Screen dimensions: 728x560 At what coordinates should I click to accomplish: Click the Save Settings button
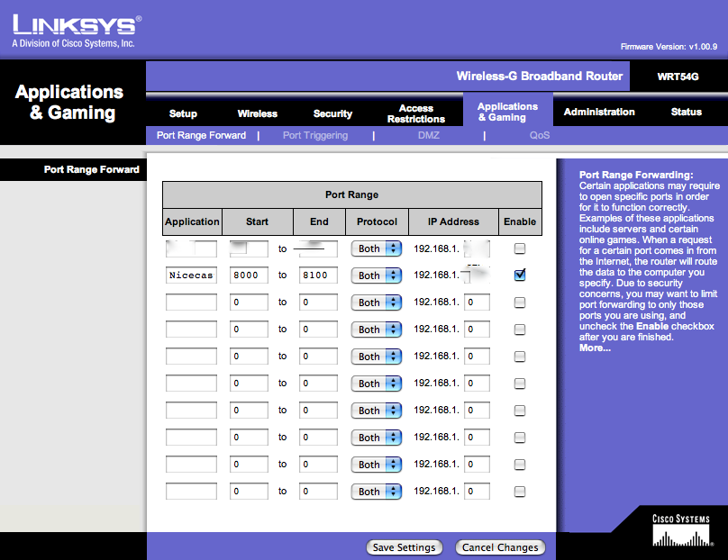404,547
